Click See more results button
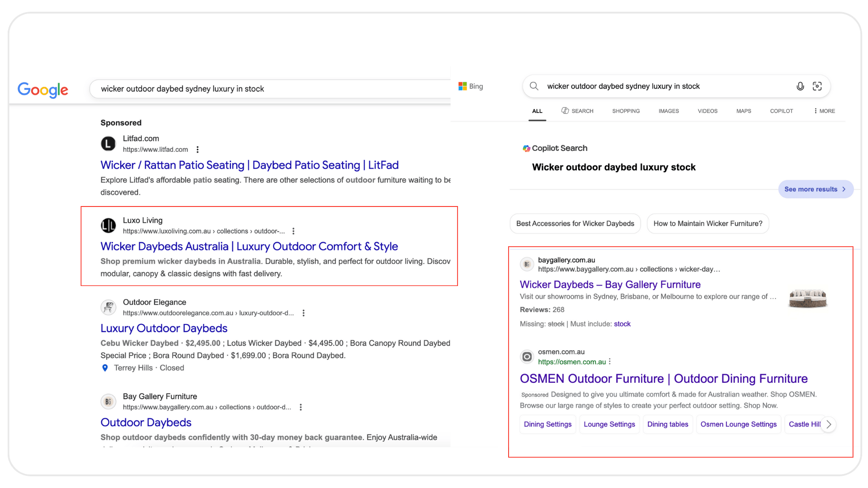 coord(816,189)
